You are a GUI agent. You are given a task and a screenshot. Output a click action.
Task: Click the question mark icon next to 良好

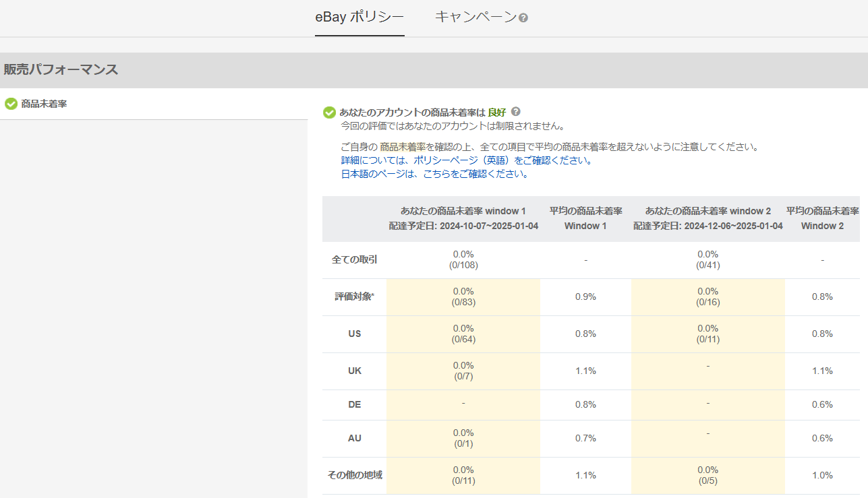pos(516,112)
